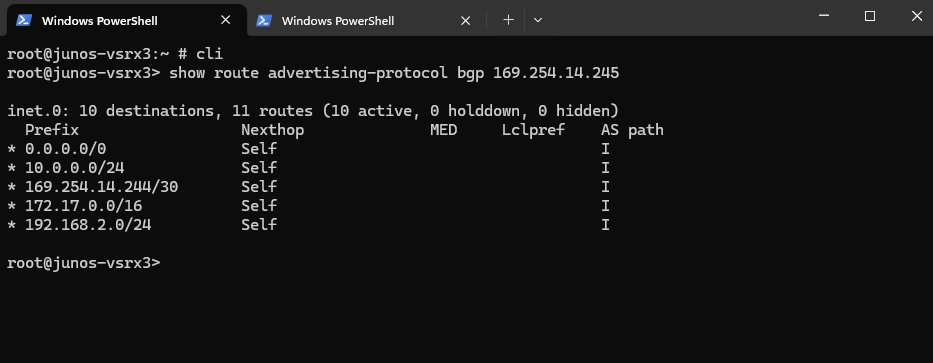The image size is (933, 363).
Task: Click the 169.254.14.244/30 route prefix
Action: (x=101, y=187)
